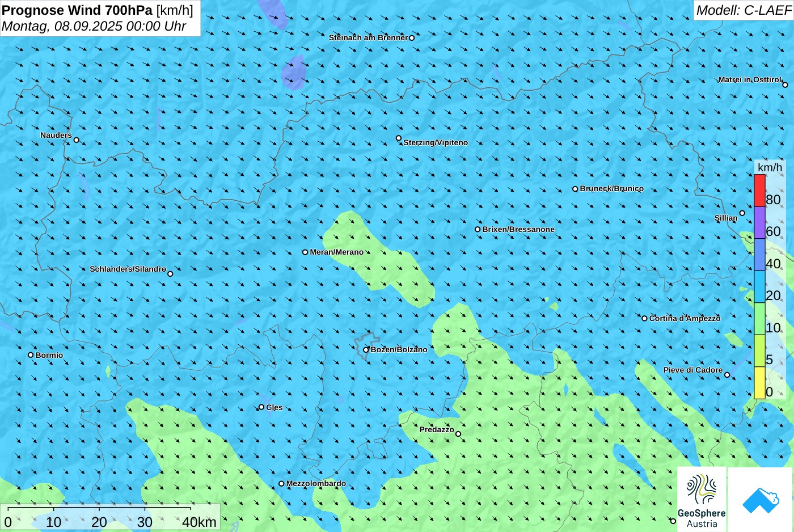Click the Pieve di Cadore marker
This screenshot has width=794, height=532.
pos(727,375)
